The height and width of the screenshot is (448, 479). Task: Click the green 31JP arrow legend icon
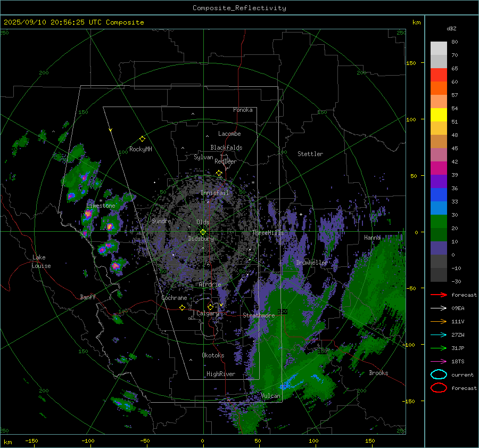(439, 348)
